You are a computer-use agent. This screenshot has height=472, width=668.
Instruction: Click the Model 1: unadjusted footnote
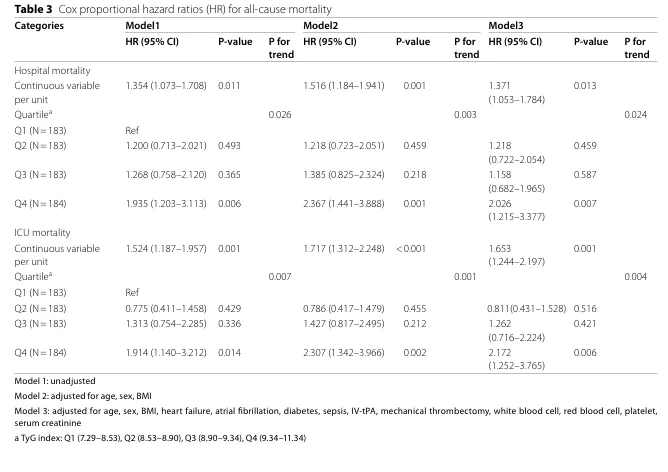pyautogui.click(x=55, y=381)
